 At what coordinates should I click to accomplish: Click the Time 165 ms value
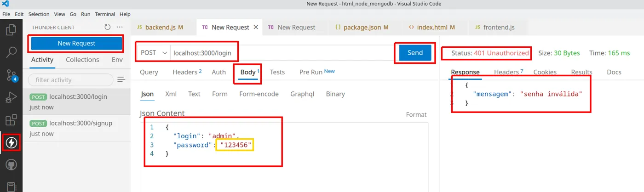point(619,53)
